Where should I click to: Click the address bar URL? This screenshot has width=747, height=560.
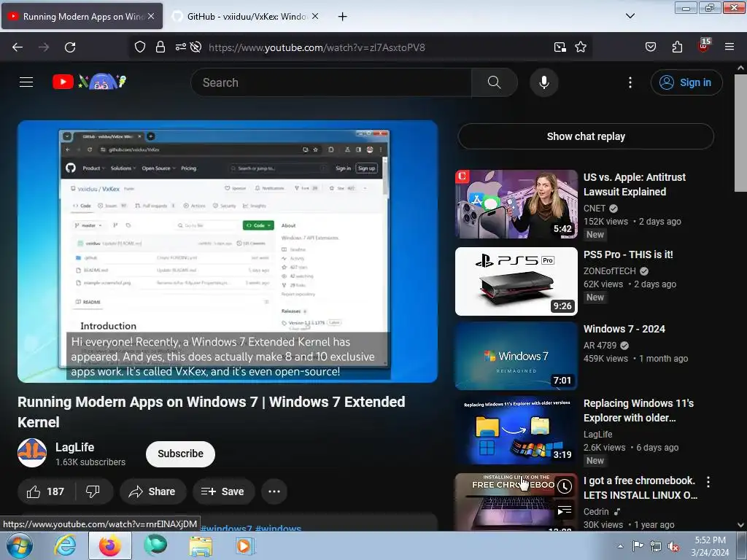(x=317, y=47)
